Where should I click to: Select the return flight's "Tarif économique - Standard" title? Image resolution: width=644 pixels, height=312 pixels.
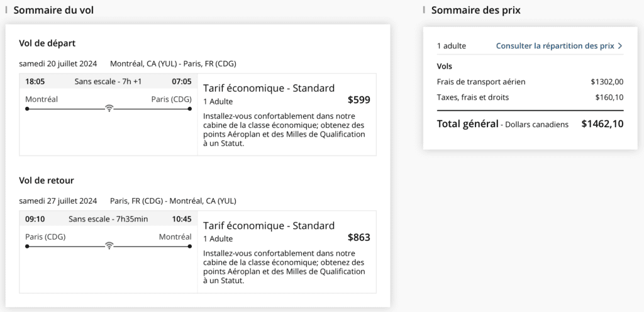(x=269, y=225)
